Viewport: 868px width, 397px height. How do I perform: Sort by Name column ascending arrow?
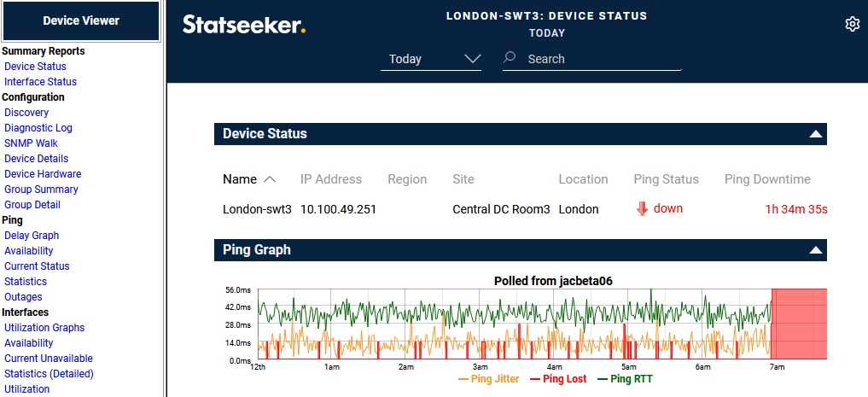[x=270, y=179]
